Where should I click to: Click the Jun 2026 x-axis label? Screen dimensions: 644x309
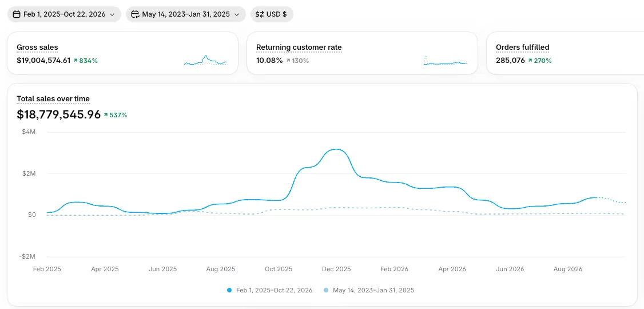pyautogui.click(x=510, y=269)
